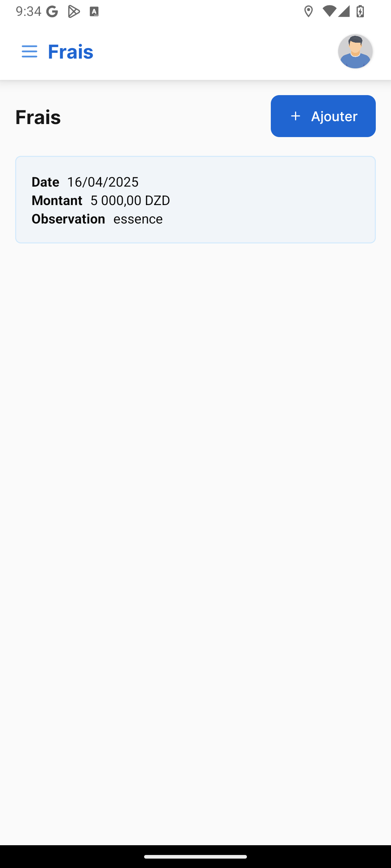391x868 pixels.
Task: Tap the Observation essence line
Action: (97, 219)
